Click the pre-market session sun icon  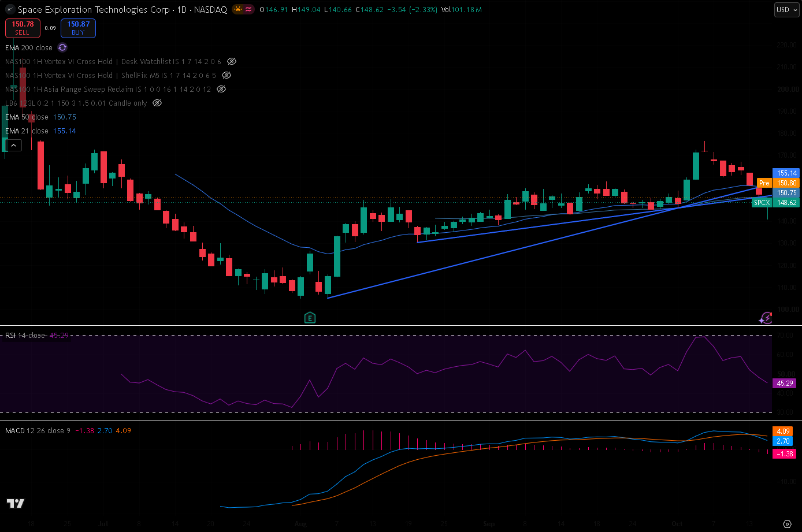coord(238,10)
